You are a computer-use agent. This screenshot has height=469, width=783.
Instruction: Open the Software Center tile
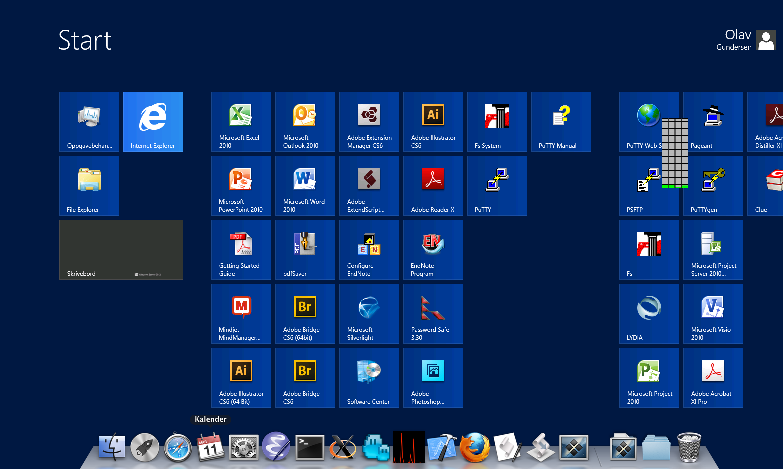point(369,378)
